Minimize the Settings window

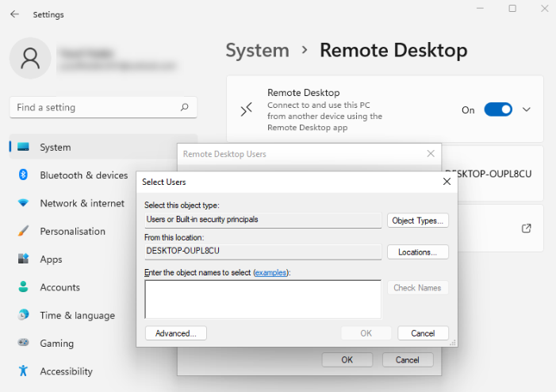coord(480,8)
